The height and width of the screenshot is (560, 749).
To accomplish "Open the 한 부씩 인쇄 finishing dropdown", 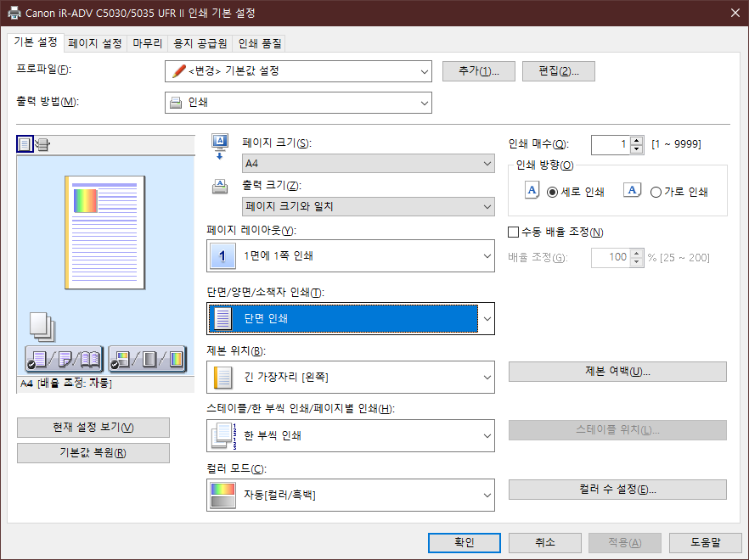I will pos(351,435).
